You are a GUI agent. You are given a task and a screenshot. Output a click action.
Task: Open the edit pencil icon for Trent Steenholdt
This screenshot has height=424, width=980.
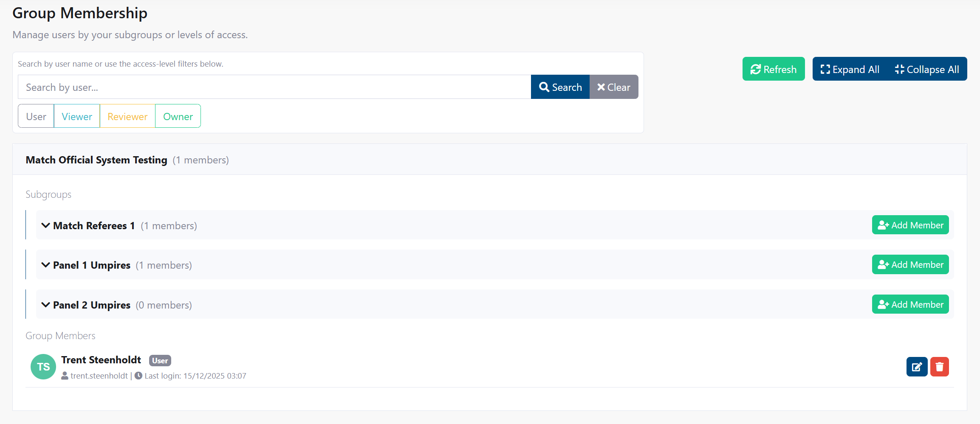pyautogui.click(x=917, y=366)
